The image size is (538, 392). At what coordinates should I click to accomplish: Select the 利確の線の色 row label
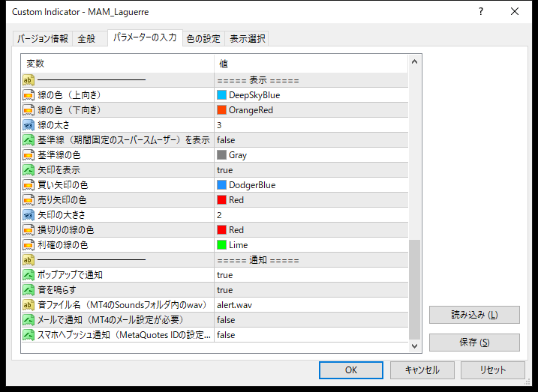[63, 245]
